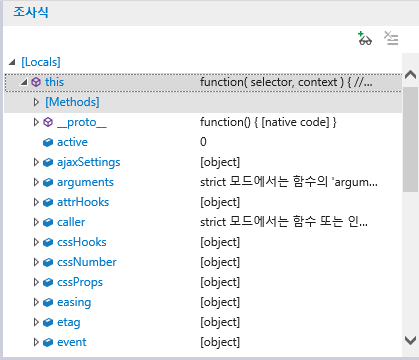
Task: Select the cssHooks name
Action: [x=82, y=242]
